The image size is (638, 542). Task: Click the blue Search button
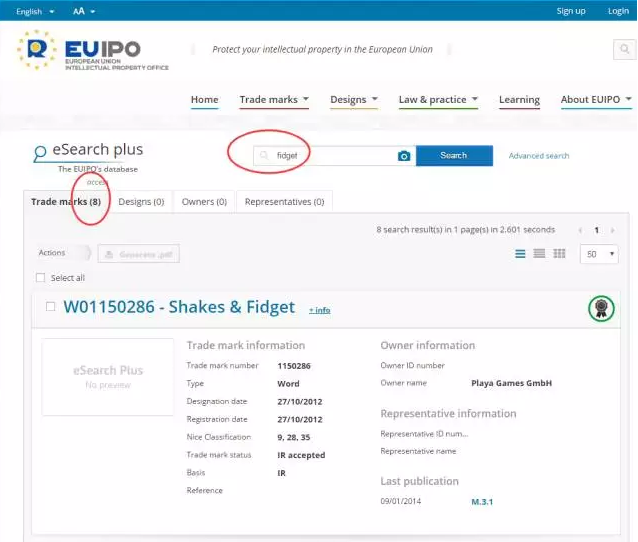(x=454, y=155)
